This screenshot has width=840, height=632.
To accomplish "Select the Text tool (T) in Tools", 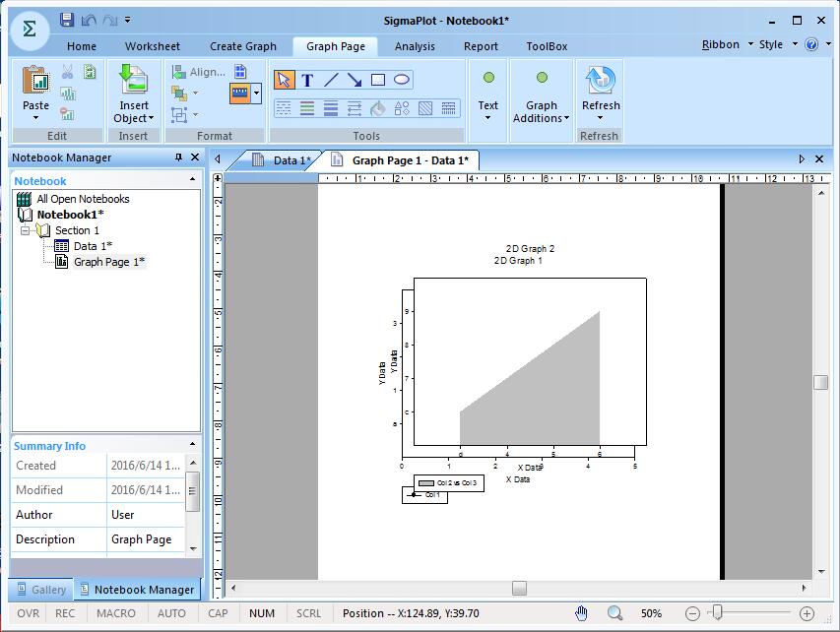I will tap(307, 81).
